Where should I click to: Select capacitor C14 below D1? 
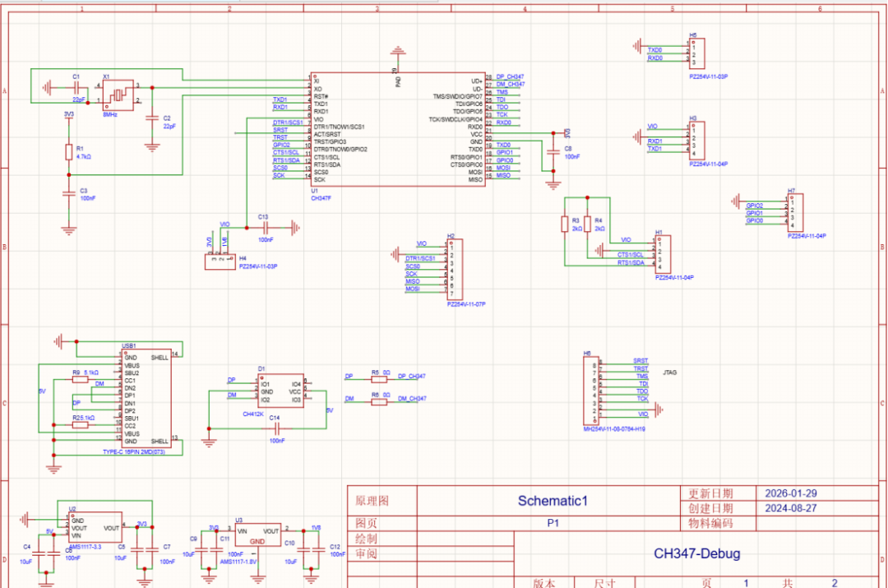[277, 428]
